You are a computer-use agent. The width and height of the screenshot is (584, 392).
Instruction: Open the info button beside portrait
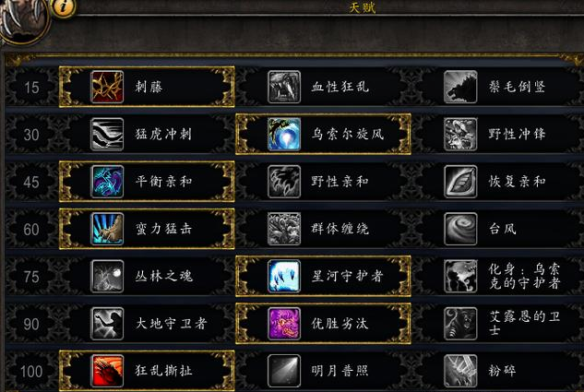click(64, 6)
